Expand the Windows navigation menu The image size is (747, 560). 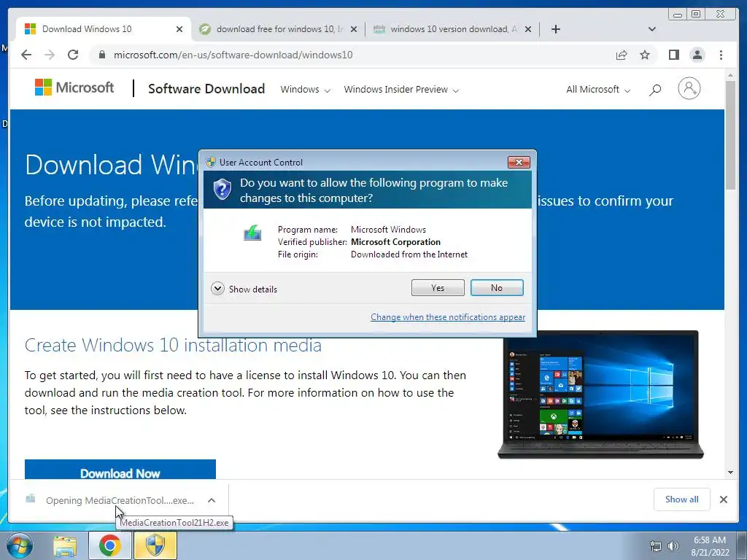tap(305, 90)
